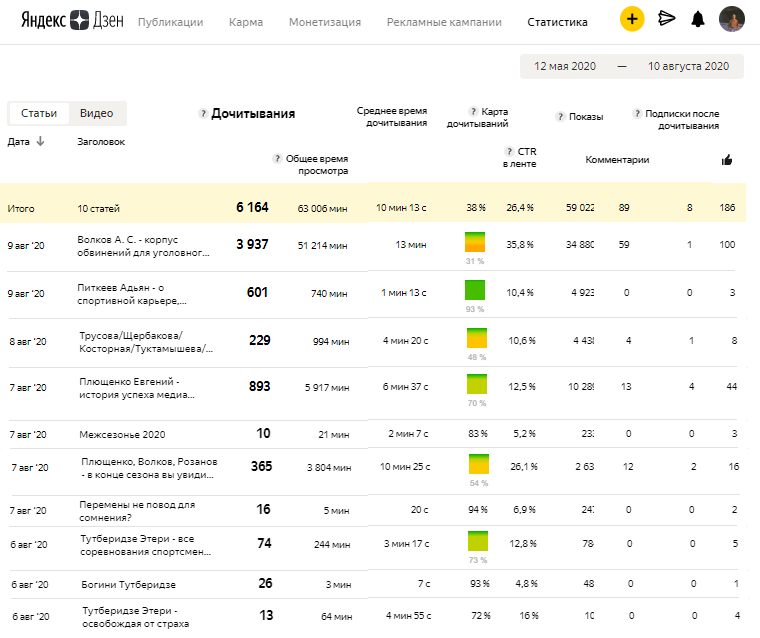Viewport: 760px width, 638px height.
Task: Open article Волков А. С. - корпус обвинений
Action: [x=143, y=246]
